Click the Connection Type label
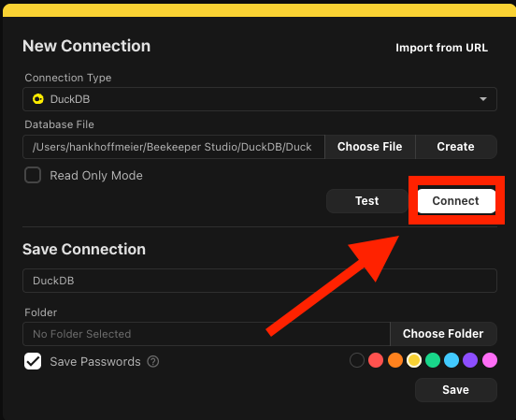Screen dimensions: 516x420 tap(68, 78)
